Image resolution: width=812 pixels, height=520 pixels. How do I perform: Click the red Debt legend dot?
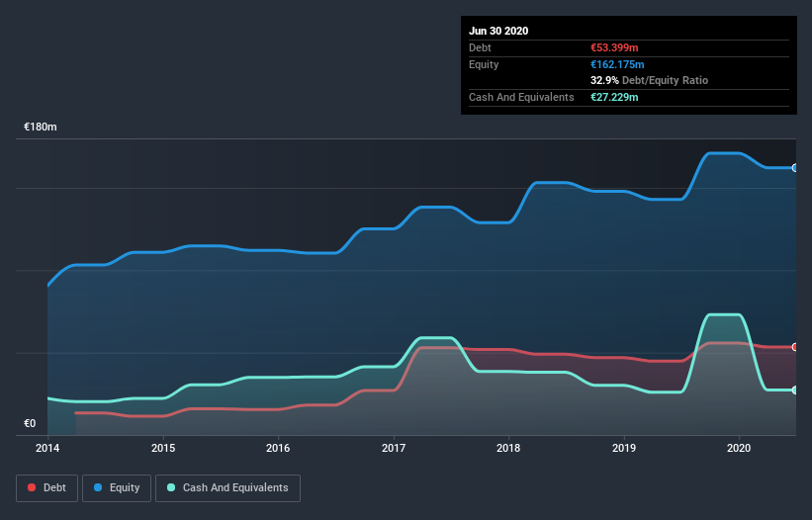click(x=32, y=487)
